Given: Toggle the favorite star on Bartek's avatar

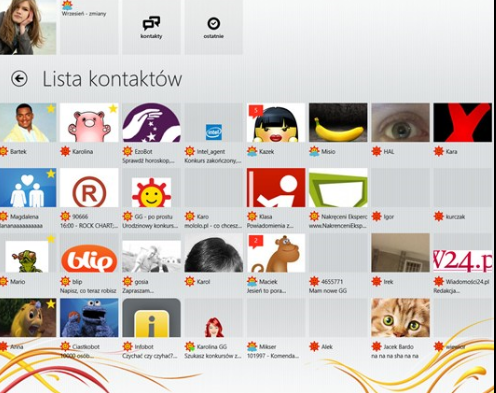Looking at the screenshot, I should pyautogui.click(x=51, y=108).
